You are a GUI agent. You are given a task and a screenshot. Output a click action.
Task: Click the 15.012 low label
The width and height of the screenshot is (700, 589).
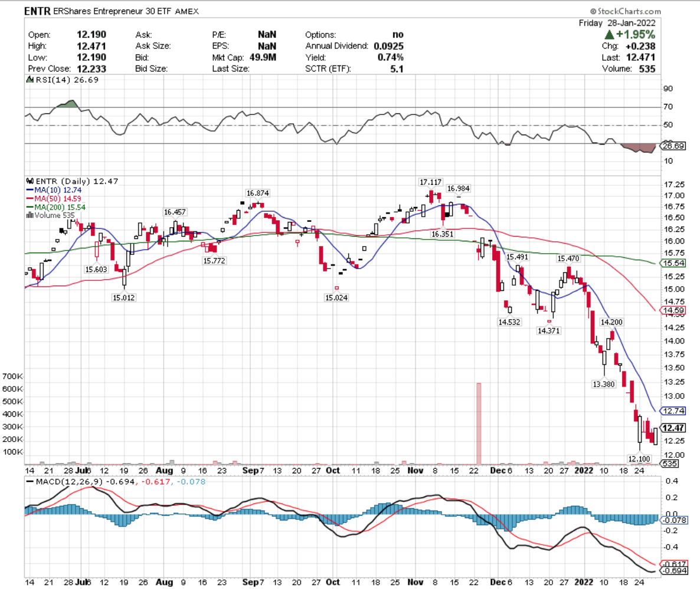pos(124,297)
